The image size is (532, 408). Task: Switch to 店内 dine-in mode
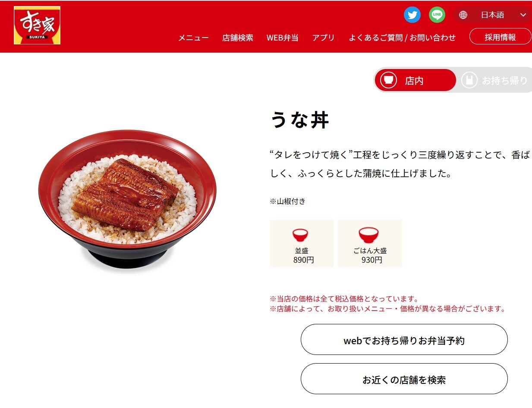click(415, 80)
